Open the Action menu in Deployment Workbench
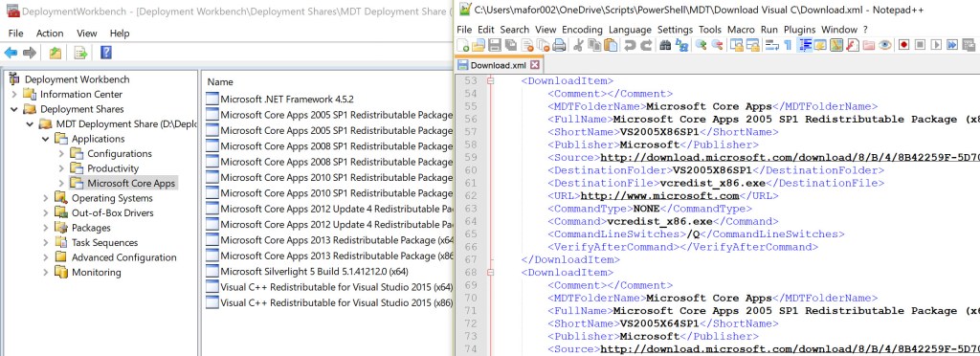 tap(50, 33)
